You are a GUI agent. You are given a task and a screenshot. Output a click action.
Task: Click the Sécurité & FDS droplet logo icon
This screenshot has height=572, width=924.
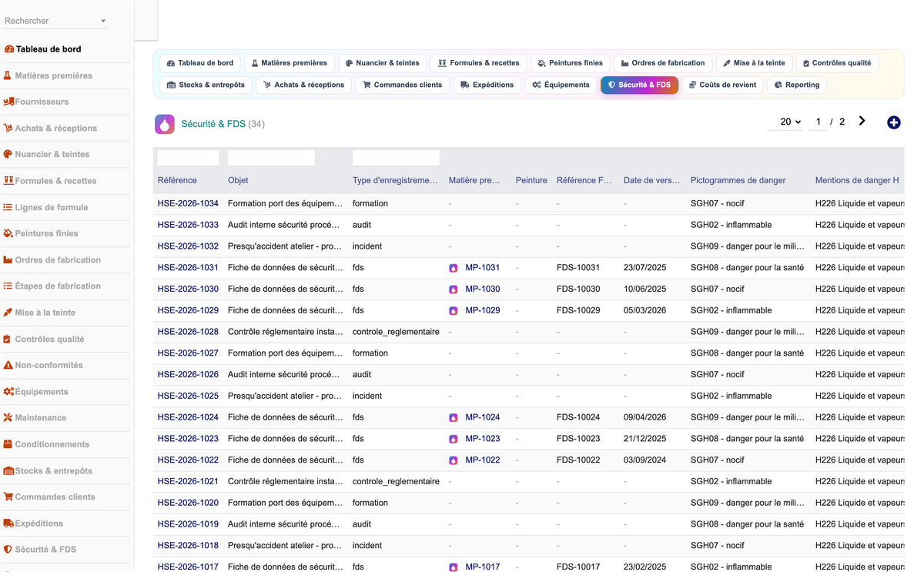click(165, 124)
